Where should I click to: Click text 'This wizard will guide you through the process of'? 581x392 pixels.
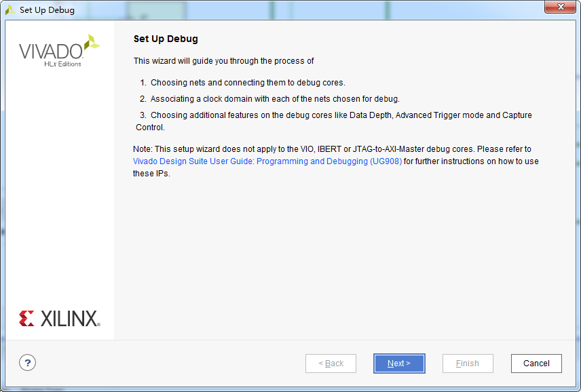[x=224, y=61]
